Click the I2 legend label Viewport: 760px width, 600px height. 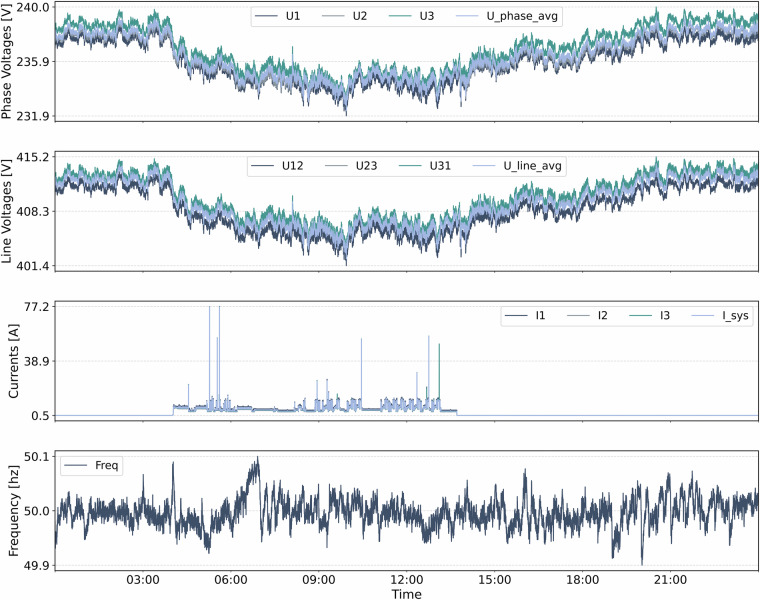[602, 316]
